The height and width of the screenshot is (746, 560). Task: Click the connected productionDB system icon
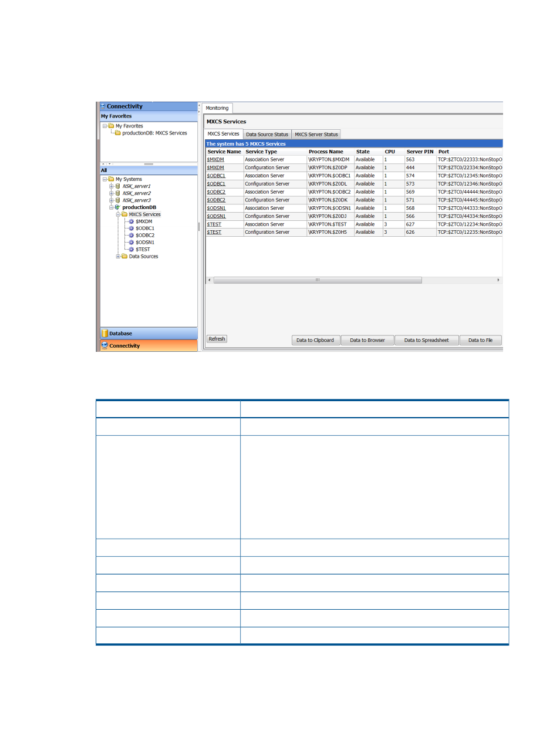click(x=117, y=207)
